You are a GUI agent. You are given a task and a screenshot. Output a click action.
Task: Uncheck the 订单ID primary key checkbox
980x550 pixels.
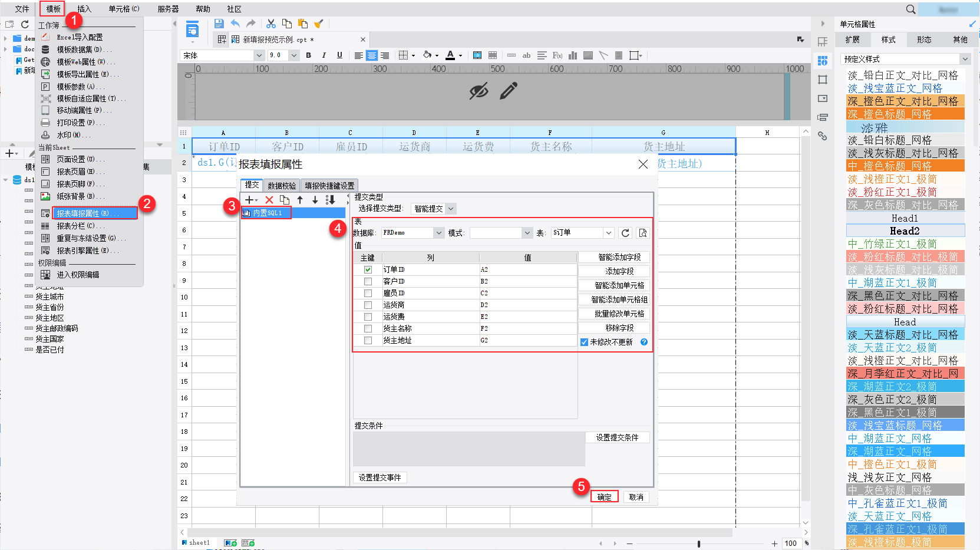pos(368,269)
